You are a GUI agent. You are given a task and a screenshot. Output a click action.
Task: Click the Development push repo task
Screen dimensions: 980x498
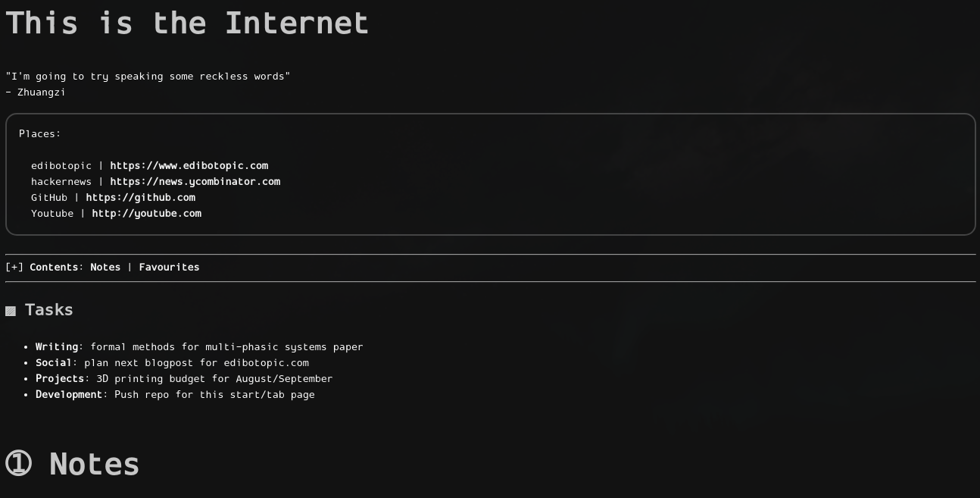click(175, 394)
